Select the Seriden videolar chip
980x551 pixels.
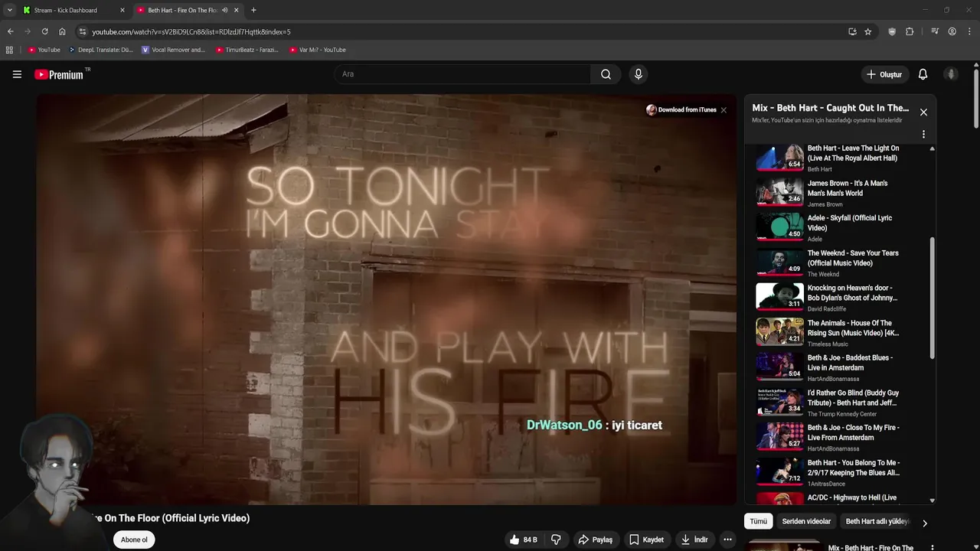coord(806,521)
